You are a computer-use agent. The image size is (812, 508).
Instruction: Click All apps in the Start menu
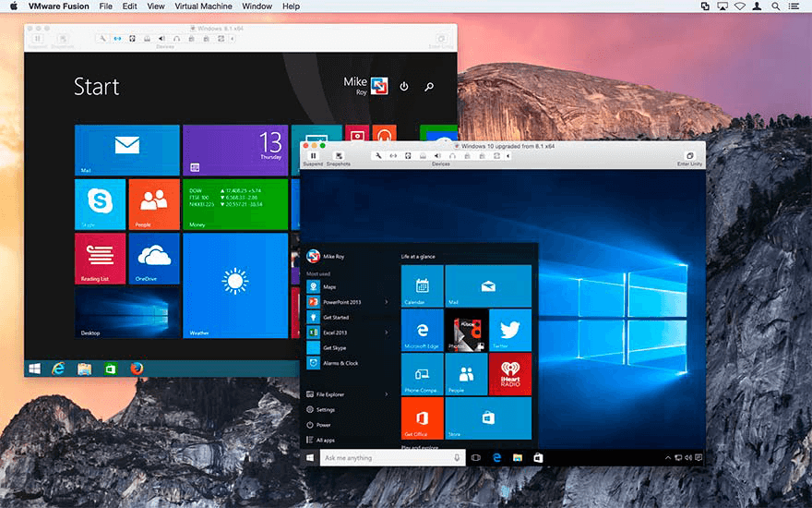pyautogui.click(x=325, y=440)
